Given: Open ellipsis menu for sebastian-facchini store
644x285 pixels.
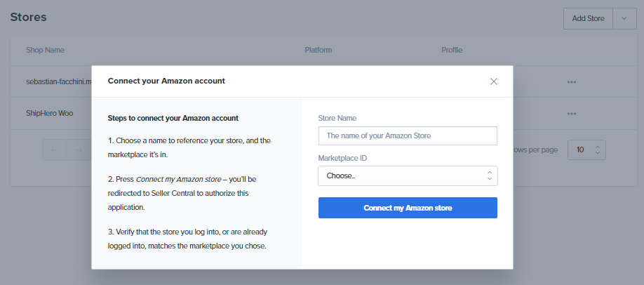Looking at the screenshot, I should click(572, 82).
